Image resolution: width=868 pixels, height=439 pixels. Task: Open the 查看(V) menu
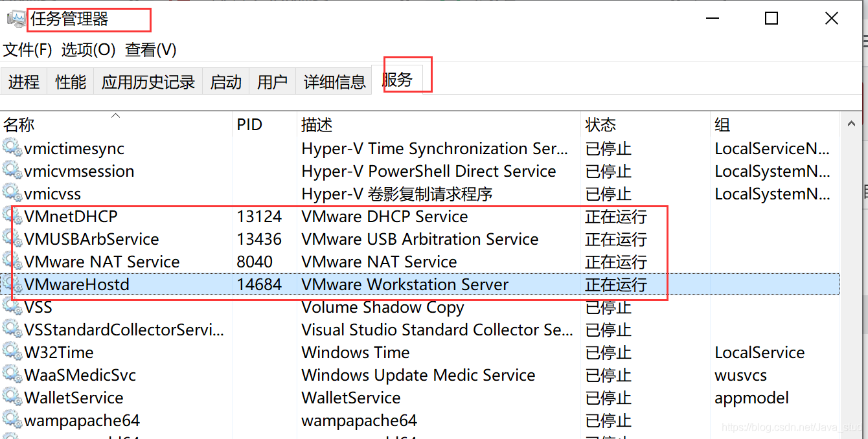(150, 50)
